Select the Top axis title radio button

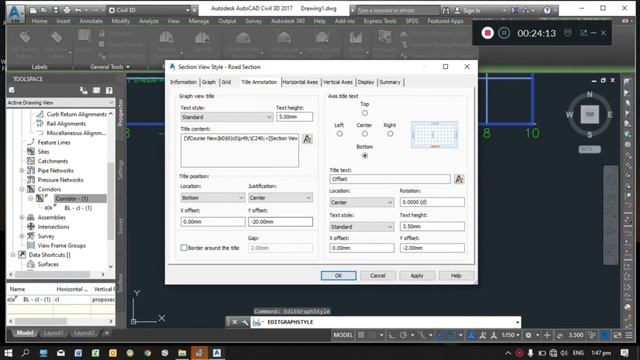(x=364, y=113)
